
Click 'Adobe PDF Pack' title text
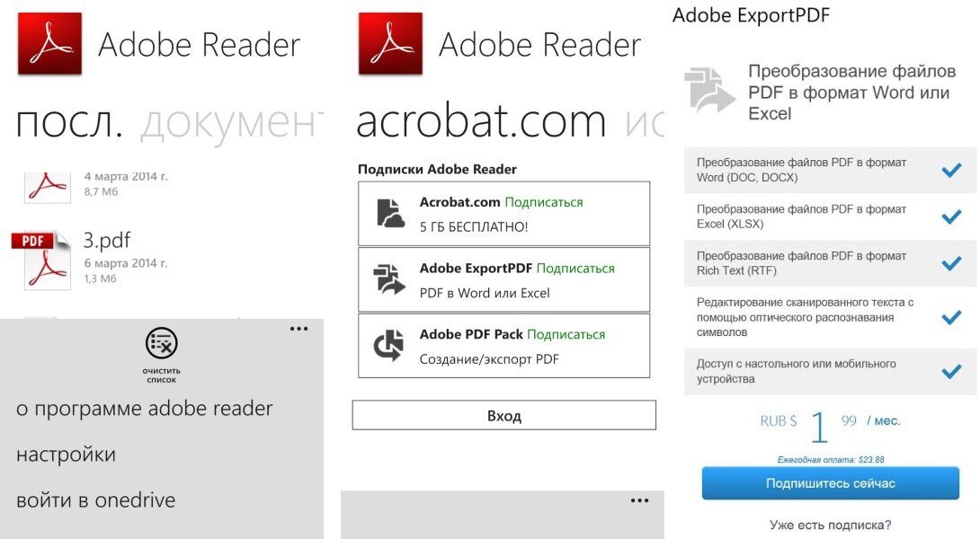[470, 334]
